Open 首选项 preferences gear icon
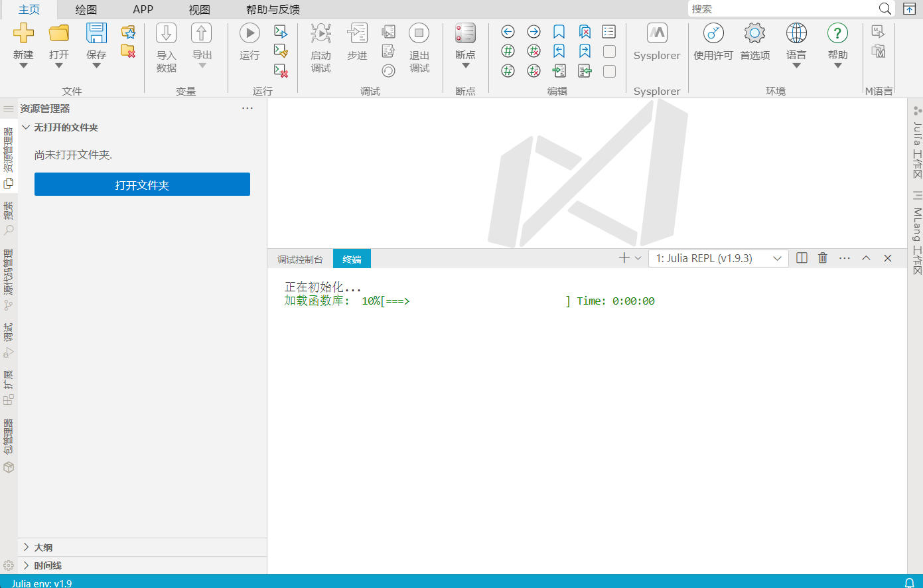This screenshot has width=923, height=588. (754, 33)
